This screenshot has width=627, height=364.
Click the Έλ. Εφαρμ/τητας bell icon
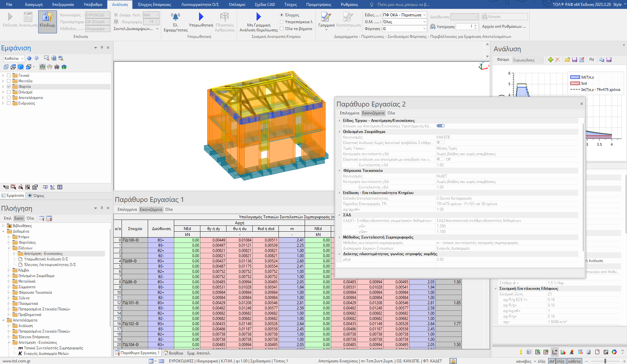click(176, 17)
